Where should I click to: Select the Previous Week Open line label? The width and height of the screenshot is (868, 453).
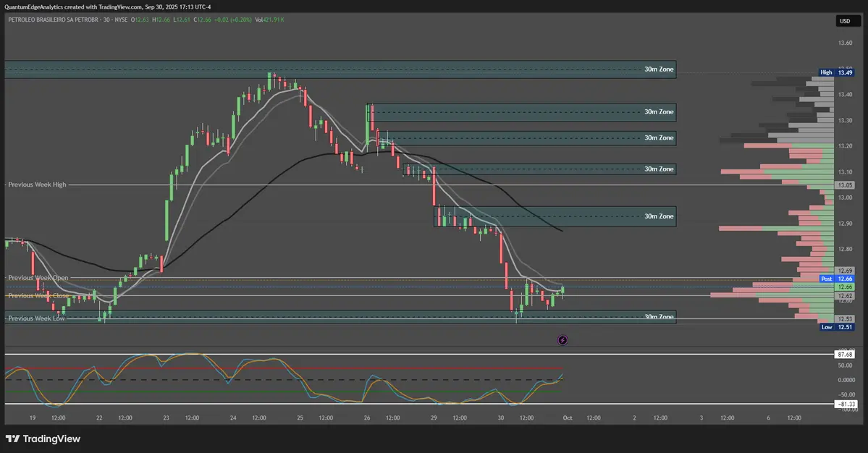(38, 278)
